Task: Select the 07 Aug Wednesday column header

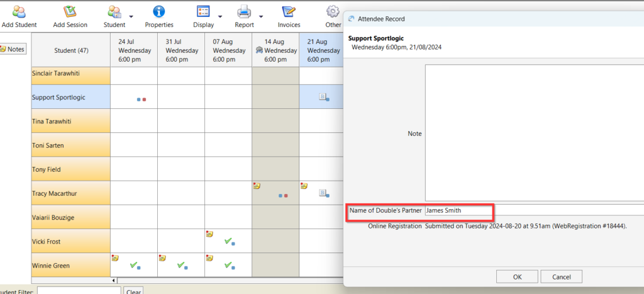Action: pyautogui.click(x=228, y=50)
